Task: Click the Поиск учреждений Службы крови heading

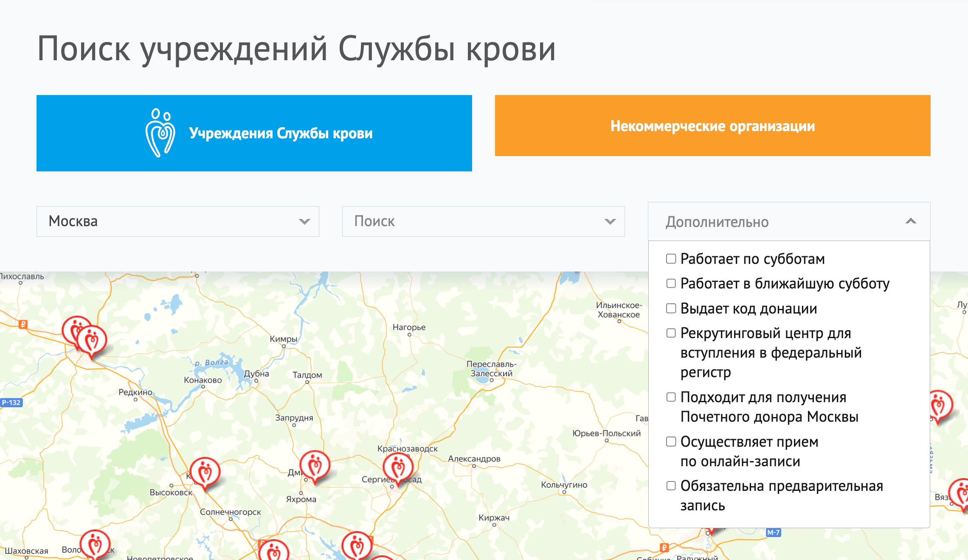Action: tap(296, 49)
